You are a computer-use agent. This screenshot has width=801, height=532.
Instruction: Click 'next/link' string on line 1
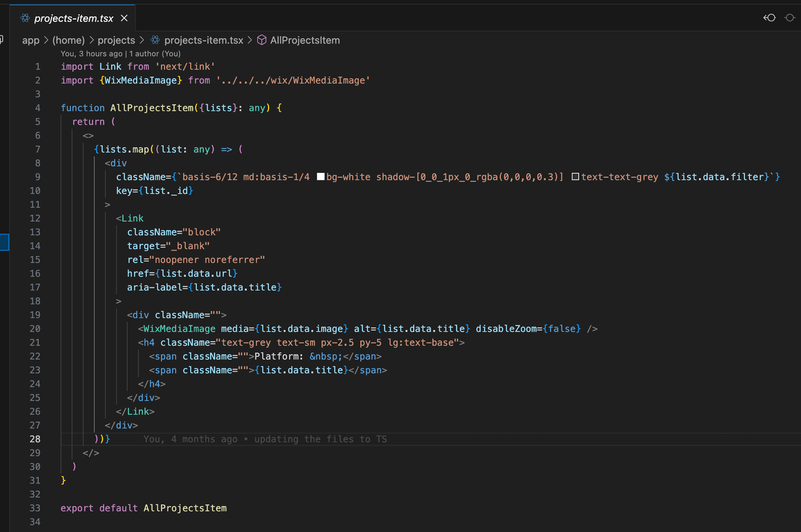[x=185, y=66]
